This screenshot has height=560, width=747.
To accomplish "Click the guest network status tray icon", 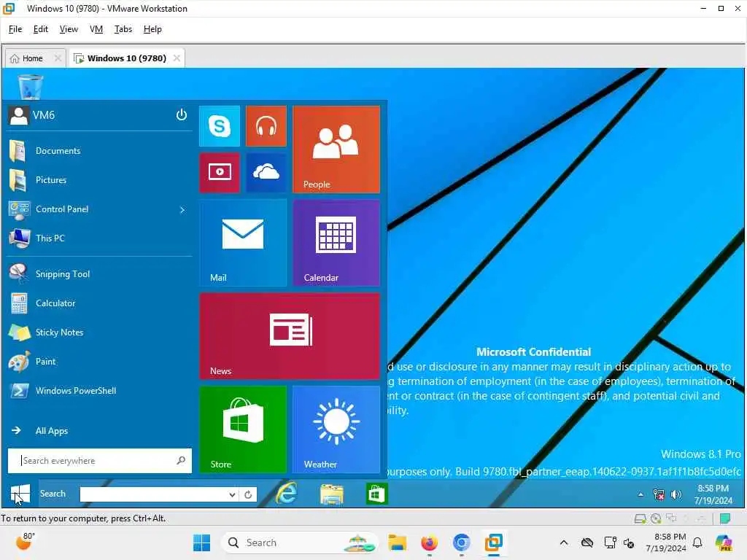I will (x=659, y=495).
